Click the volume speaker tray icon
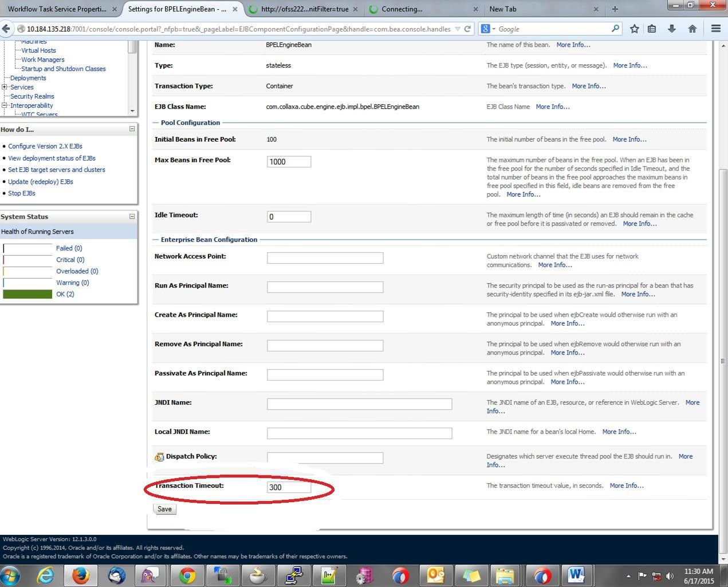This screenshot has width=728, height=587. (x=670, y=576)
